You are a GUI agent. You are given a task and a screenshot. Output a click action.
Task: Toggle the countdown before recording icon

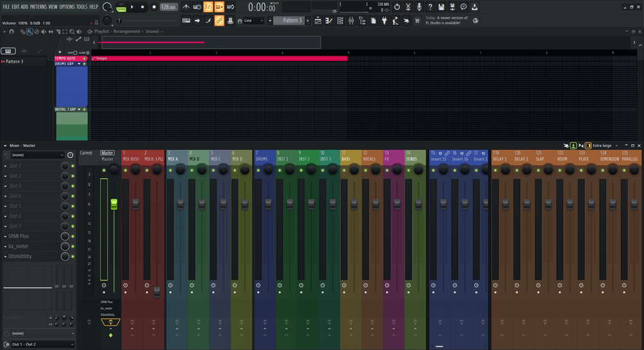click(x=208, y=7)
